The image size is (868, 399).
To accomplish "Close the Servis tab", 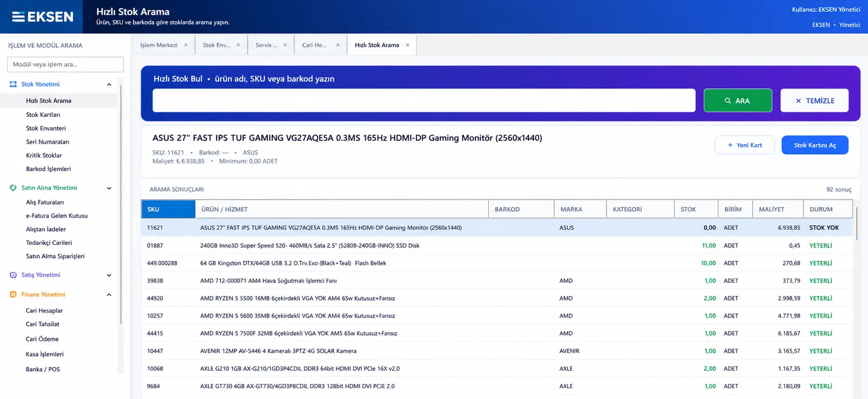I will 285,45.
